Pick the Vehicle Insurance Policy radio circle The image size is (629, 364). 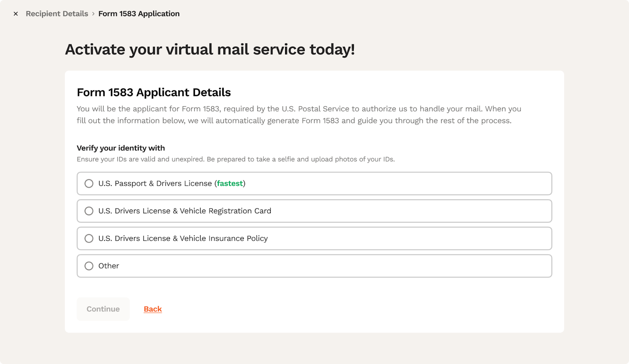[89, 238]
